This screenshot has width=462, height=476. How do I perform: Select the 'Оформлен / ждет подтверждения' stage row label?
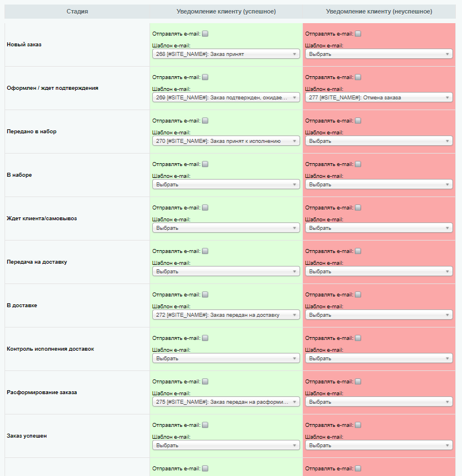click(52, 88)
